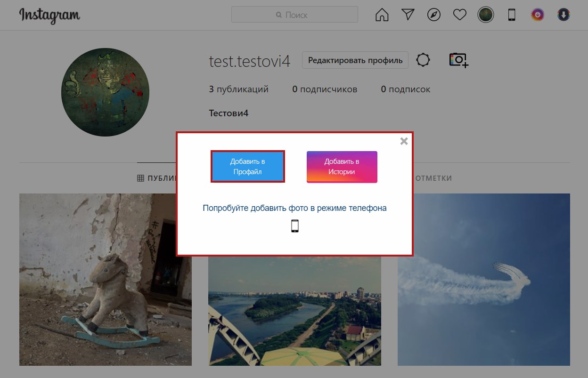Image resolution: width=588 pixels, height=378 pixels.
Task: Open the airplane smoke trail photo post
Action: pyautogui.click(x=484, y=280)
